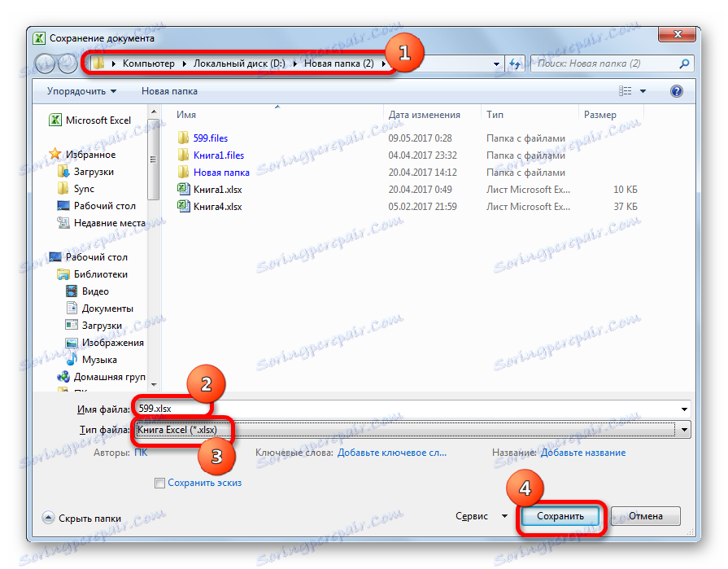
Task: Click the Новая папка folder icon
Action: click(x=183, y=172)
